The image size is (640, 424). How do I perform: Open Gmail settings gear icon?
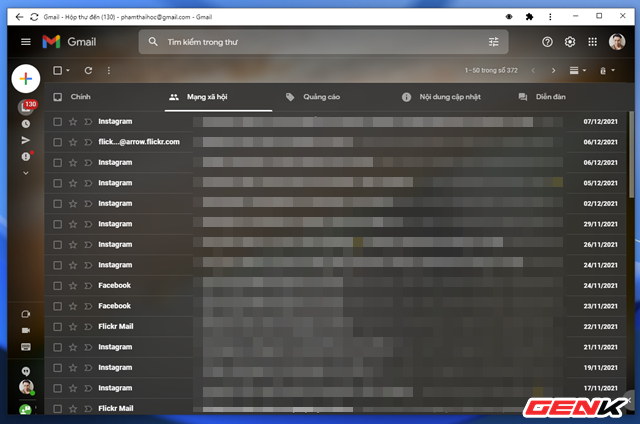point(570,42)
